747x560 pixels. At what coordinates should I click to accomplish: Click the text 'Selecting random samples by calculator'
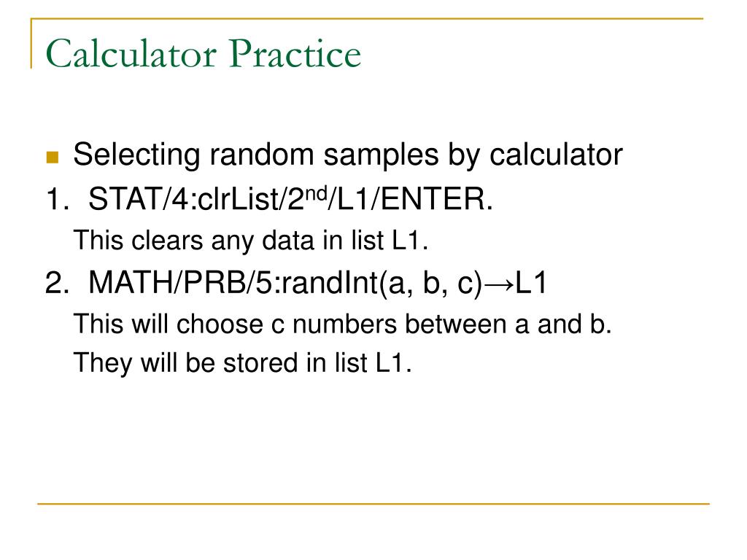tap(348, 155)
